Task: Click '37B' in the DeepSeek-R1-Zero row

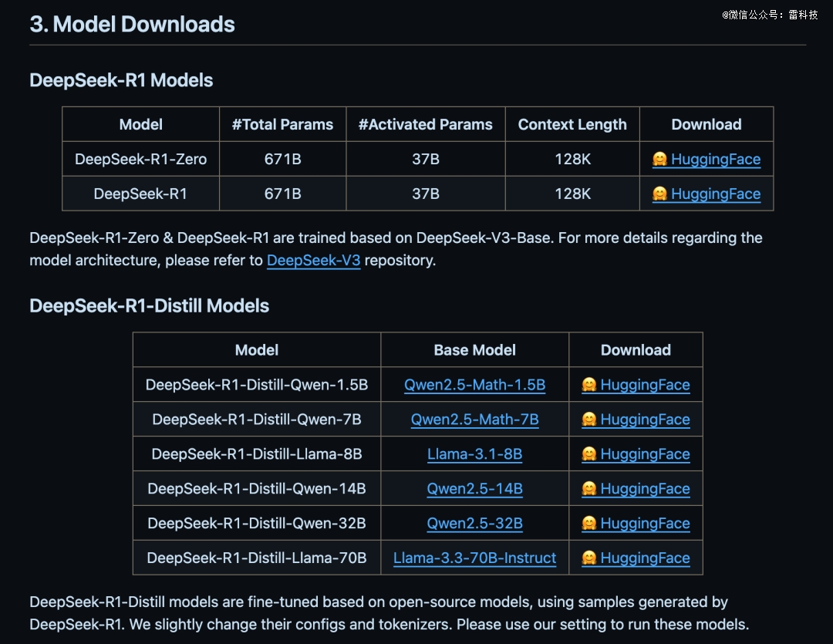Action: (426, 159)
